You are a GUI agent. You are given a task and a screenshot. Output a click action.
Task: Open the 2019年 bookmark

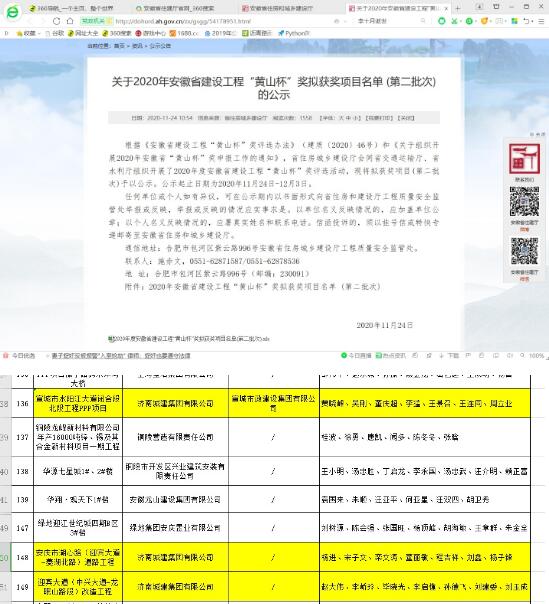(x=220, y=34)
